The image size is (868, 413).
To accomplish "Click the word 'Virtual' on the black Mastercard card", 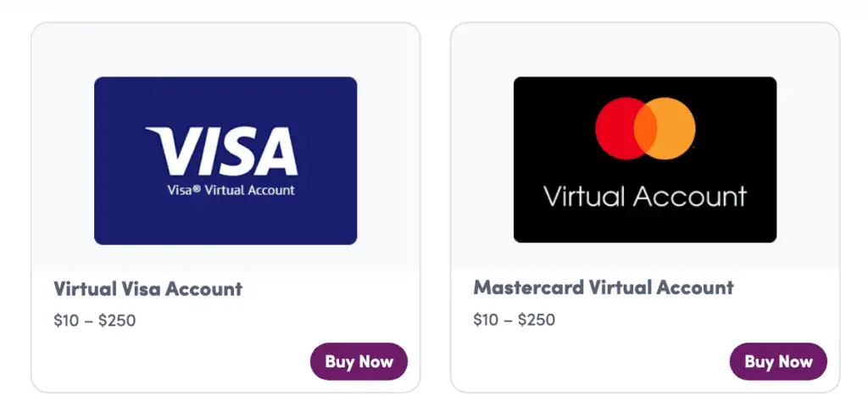I will point(584,197).
